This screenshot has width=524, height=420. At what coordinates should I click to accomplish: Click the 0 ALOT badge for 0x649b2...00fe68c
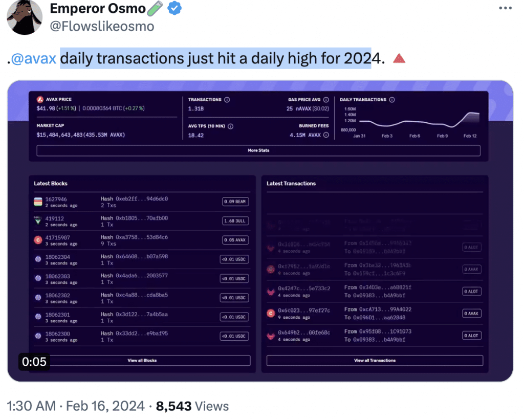tap(471, 336)
